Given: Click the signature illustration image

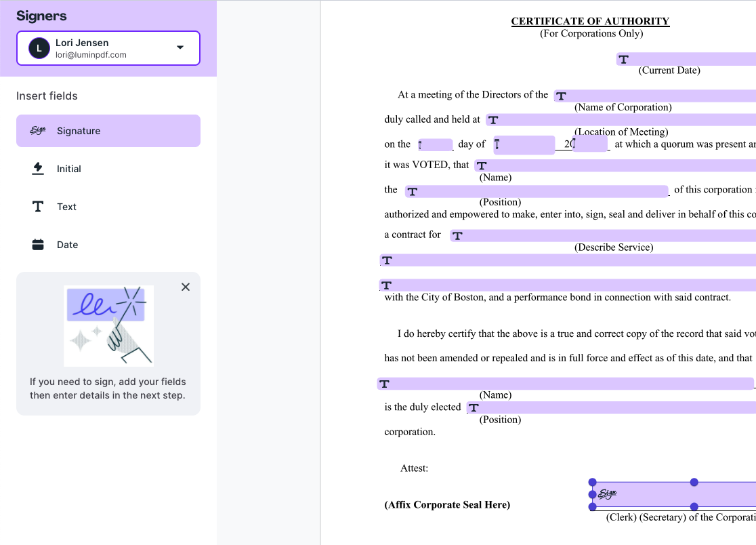Looking at the screenshot, I should (x=108, y=325).
